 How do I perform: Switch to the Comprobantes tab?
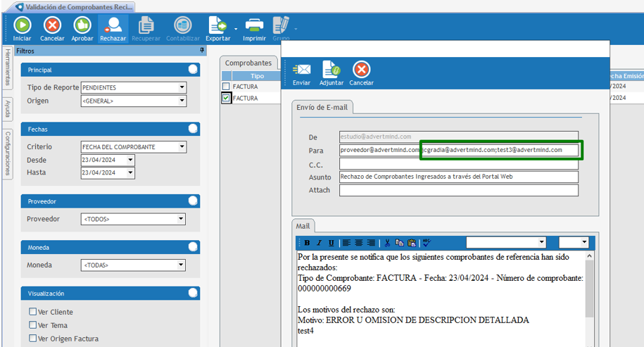point(248,63)
